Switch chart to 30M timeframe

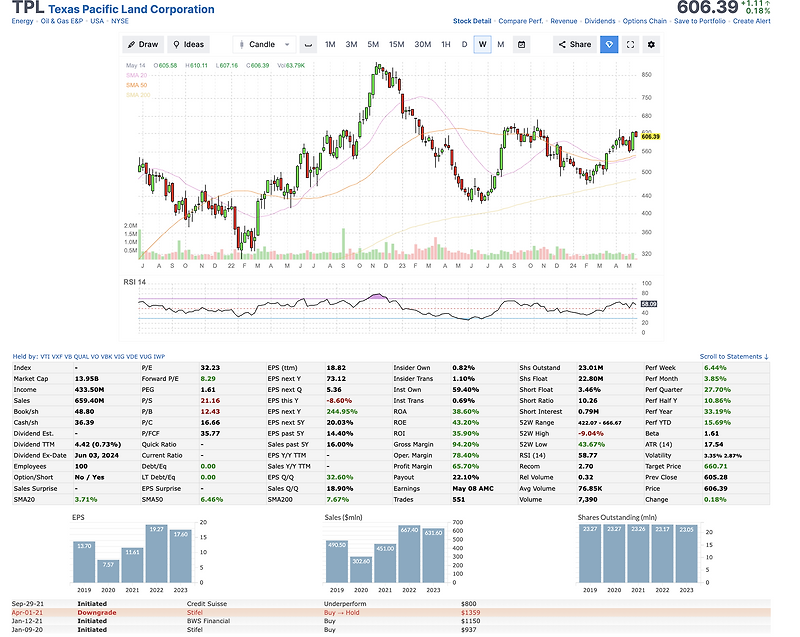[422, 44]
